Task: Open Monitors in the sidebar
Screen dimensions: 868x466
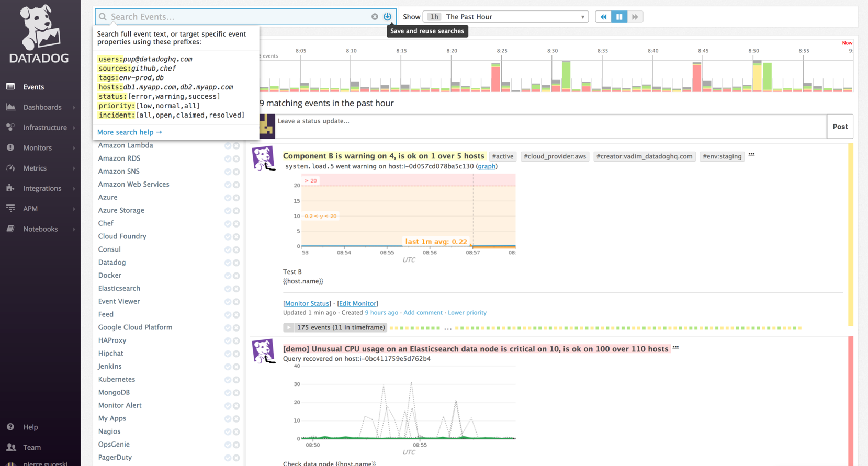Action: [38, 148]
